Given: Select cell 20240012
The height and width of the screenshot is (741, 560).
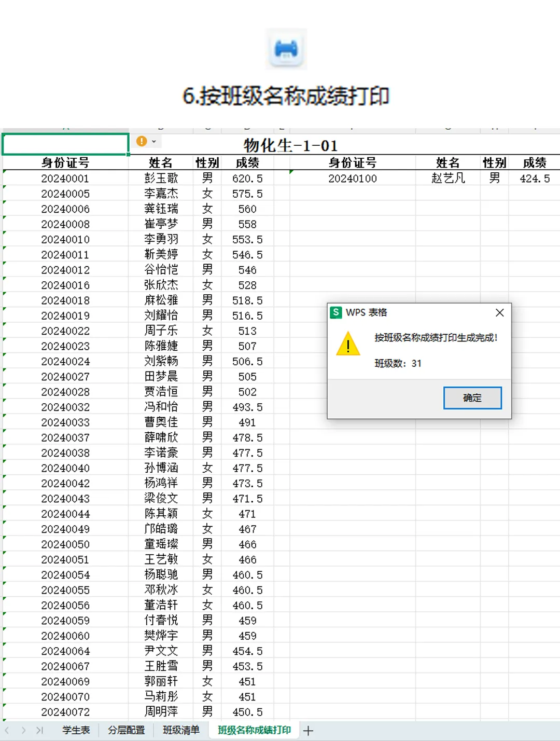Looking at the screenshot, I should coord(65,270).
